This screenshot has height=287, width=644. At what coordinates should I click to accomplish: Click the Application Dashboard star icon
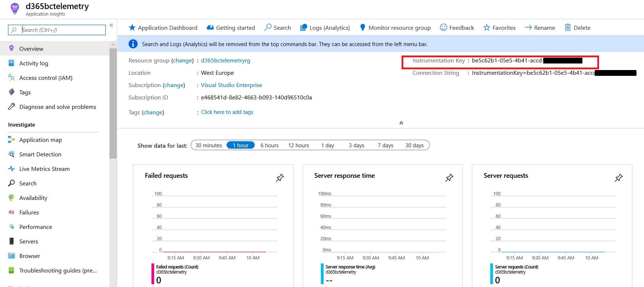[132, 28]
